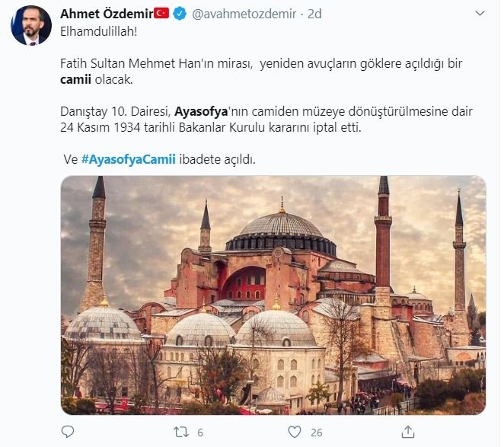Click the blue verified badge

pos(180,14)
